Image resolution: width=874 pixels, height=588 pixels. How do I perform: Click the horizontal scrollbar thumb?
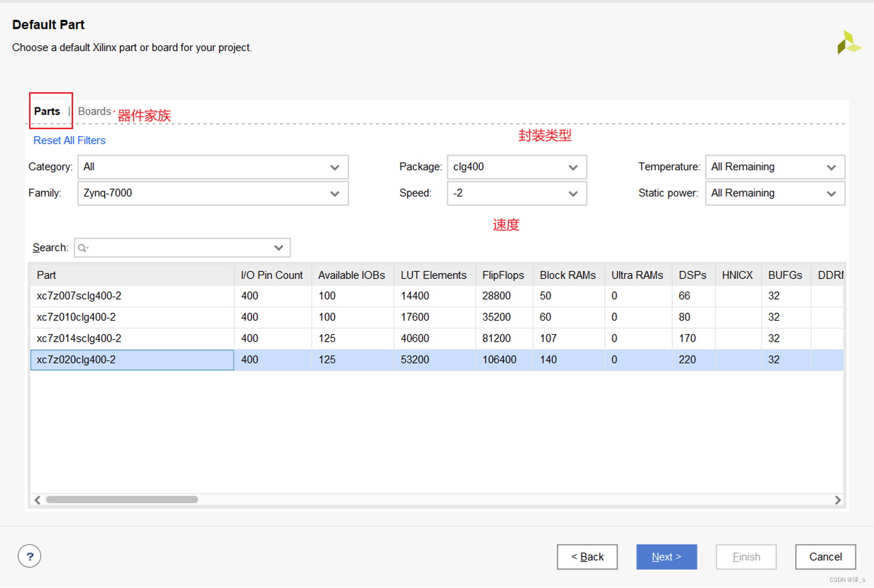(122, 499)
